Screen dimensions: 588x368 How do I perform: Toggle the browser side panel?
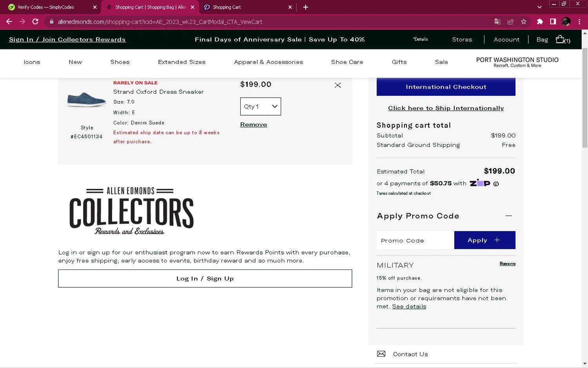click(553, 22)
